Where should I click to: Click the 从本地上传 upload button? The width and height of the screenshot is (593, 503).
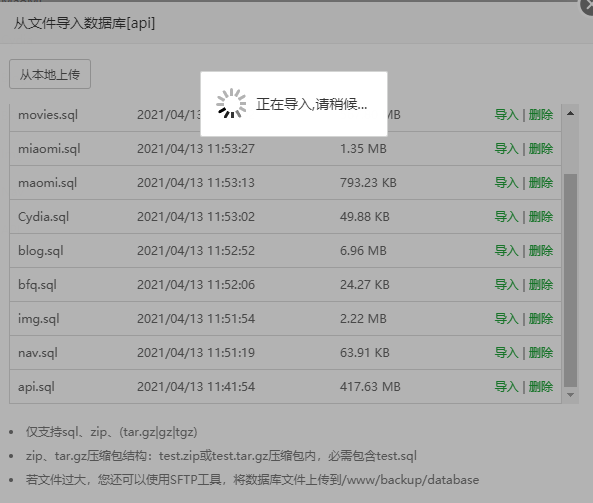point(50,74)
